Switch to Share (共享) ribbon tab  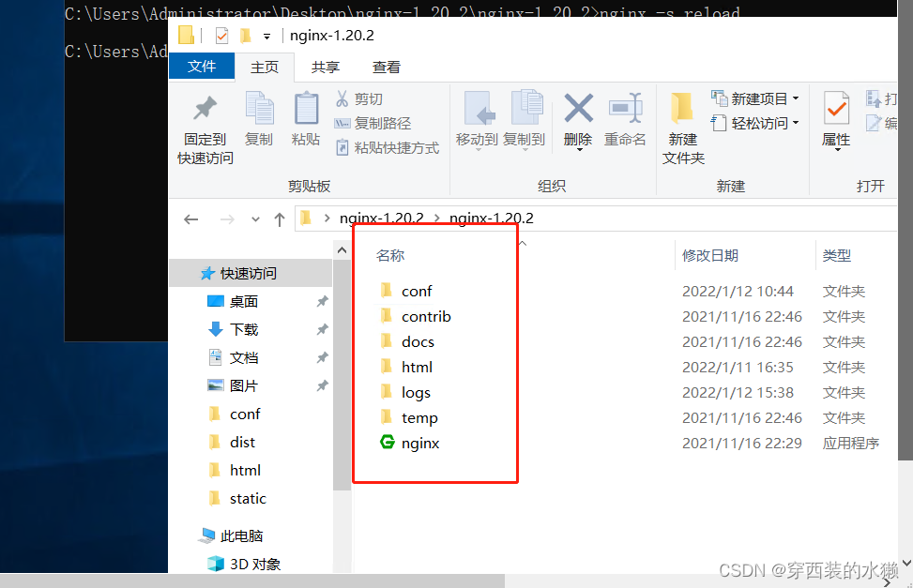(x=326, y=67)
